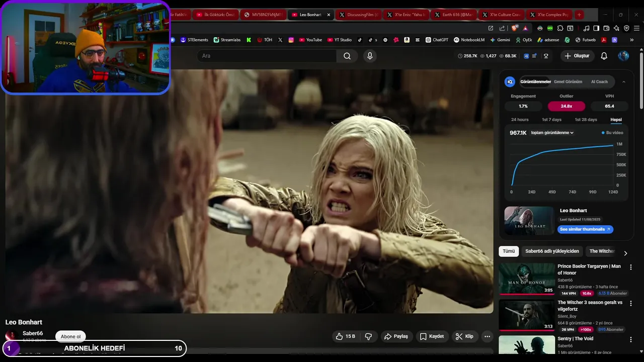The width and height of the screenshot is (644, 362).
Task: Collapse the vidIQ panel with chevron
Action: click(x=624, y=81)
